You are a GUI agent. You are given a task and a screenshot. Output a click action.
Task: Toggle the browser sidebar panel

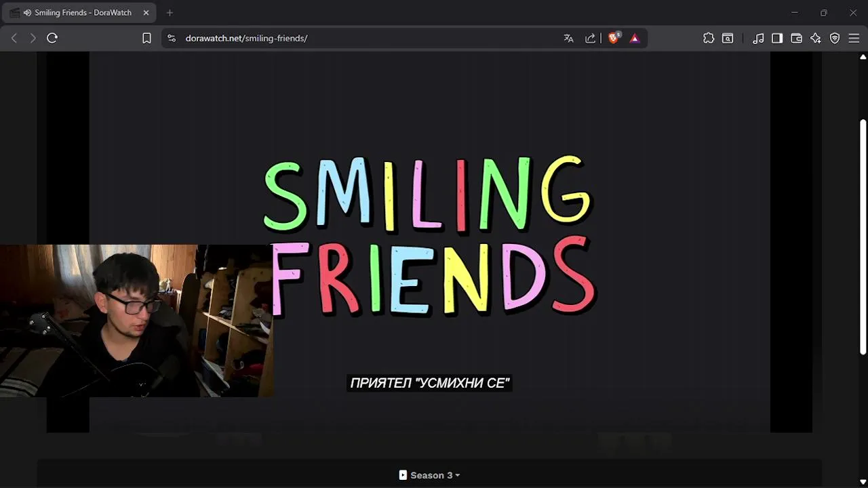[x=777, y=39]
